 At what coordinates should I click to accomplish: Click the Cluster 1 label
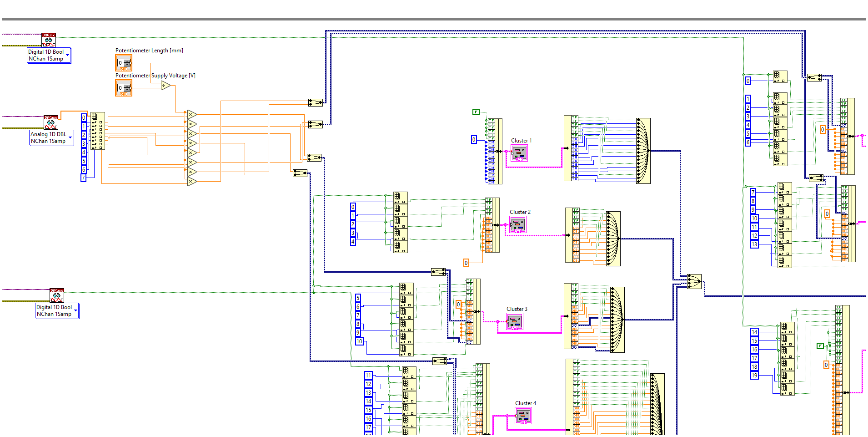[521, 141]
